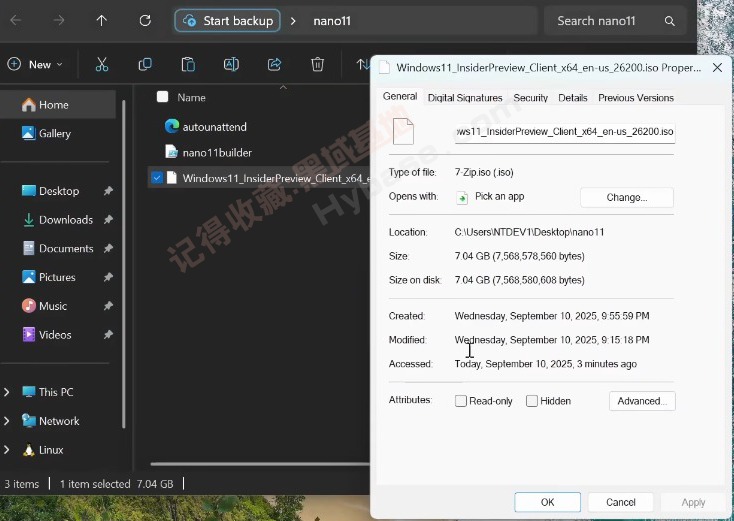Select nano11 in the address bar
The image size is (734, 521).
coord(332,21)
